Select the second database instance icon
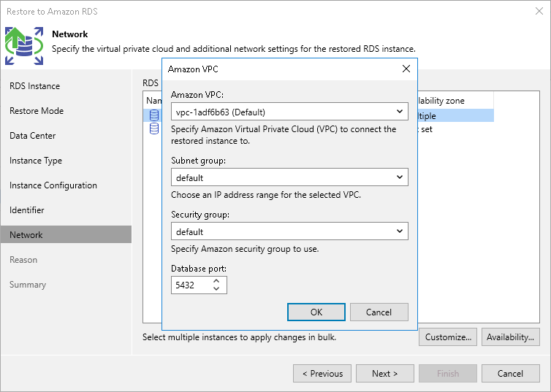Viewport: 551px width, 392px height. tap(154, 128)
